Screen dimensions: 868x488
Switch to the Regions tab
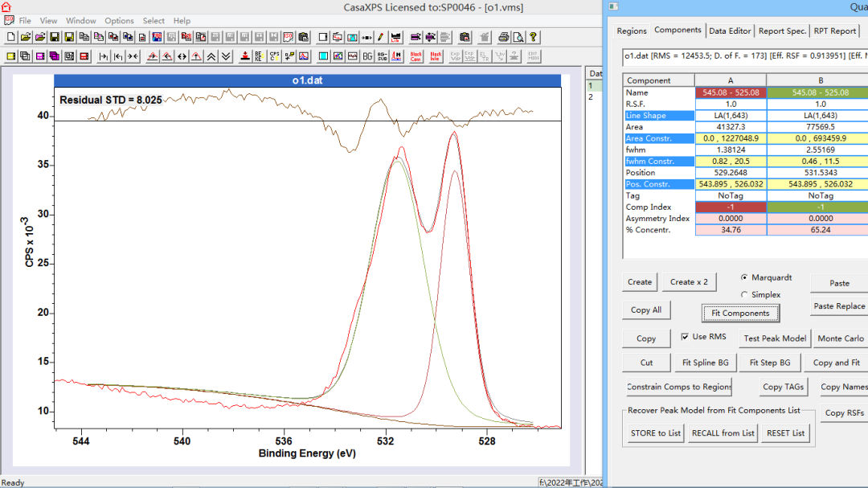click(x=632, y=31)
